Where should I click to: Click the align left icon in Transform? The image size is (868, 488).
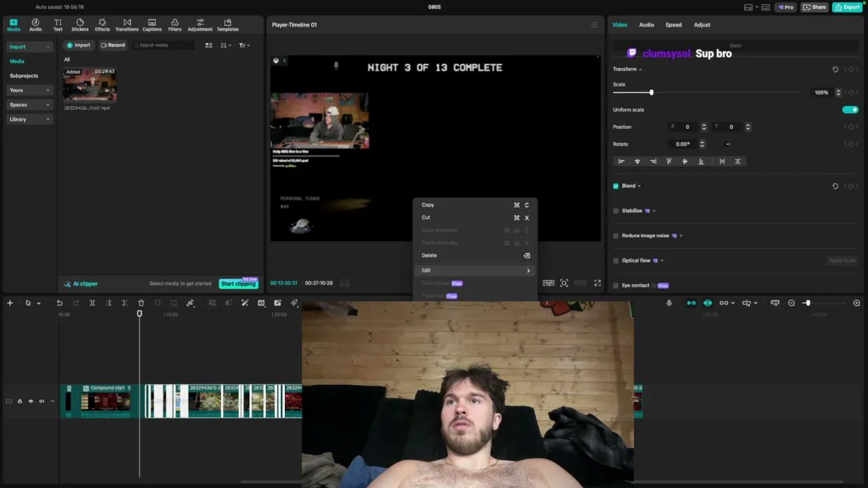coord(621,161)
